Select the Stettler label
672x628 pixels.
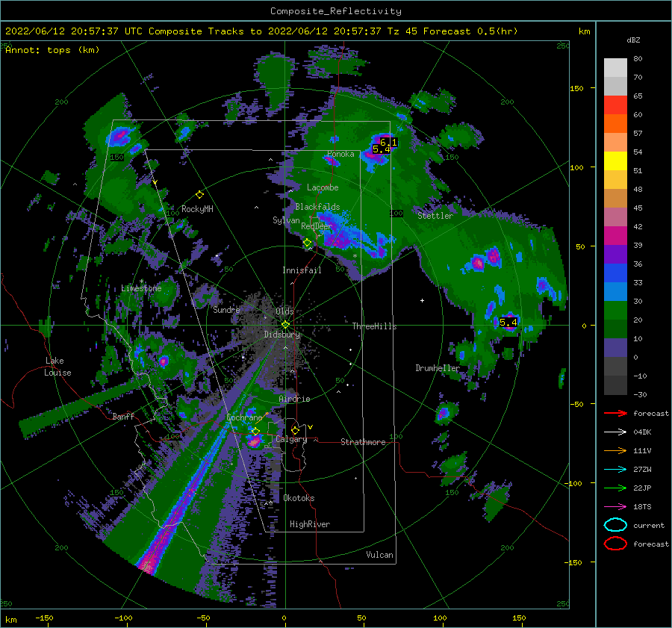tap(435, 216)
